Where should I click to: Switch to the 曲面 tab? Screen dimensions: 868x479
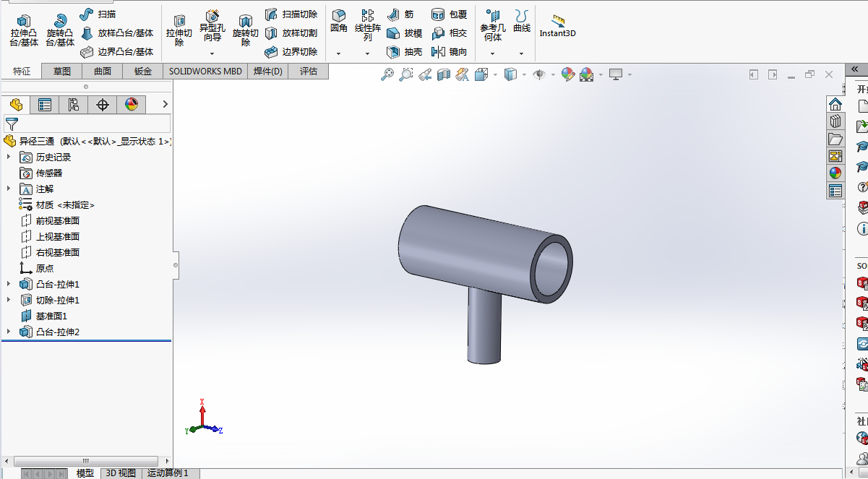pos(103,71)
